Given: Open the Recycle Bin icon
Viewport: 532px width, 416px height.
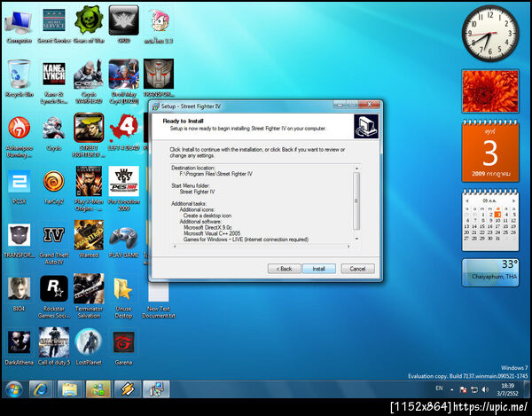Looking at the screenshot, I should tap(19, 79).
